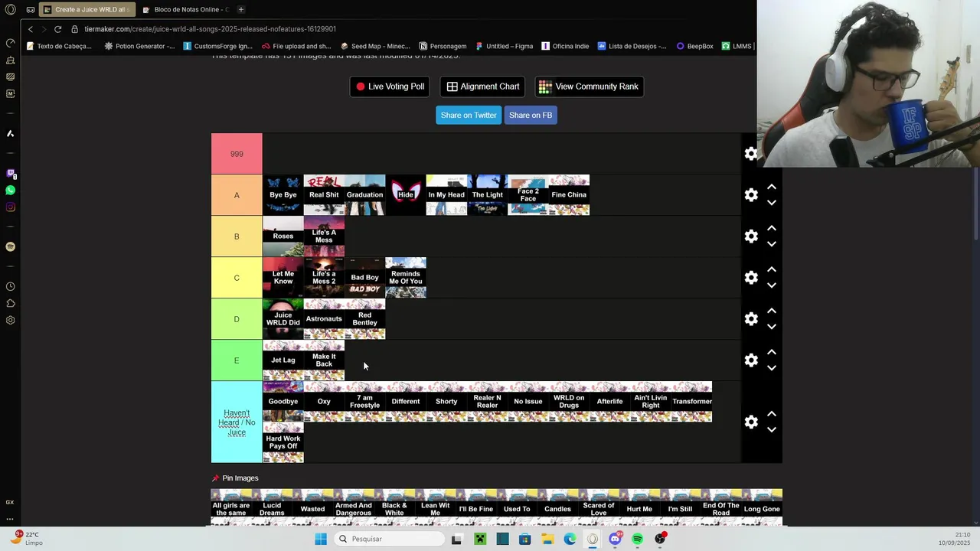Move tier D row up with arrow

click(x=772, y=311)
